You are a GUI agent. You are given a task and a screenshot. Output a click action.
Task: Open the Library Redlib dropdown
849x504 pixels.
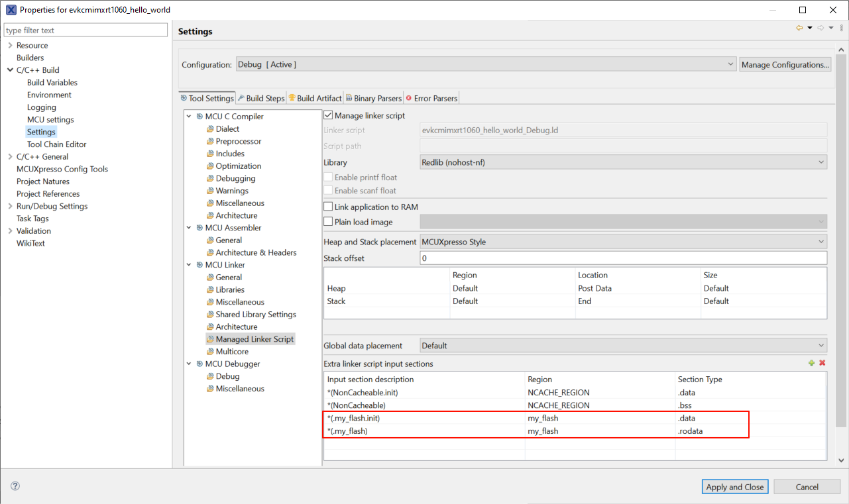pos(623,162)
